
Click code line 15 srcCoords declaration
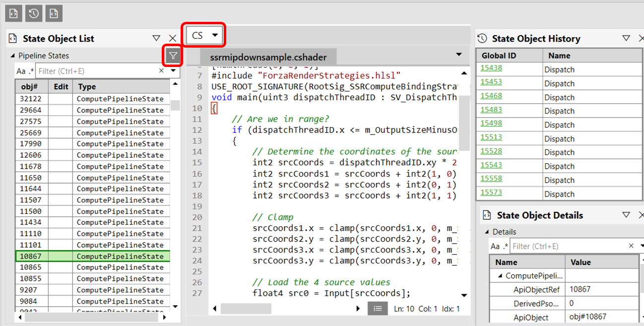[x=354, y=163]
